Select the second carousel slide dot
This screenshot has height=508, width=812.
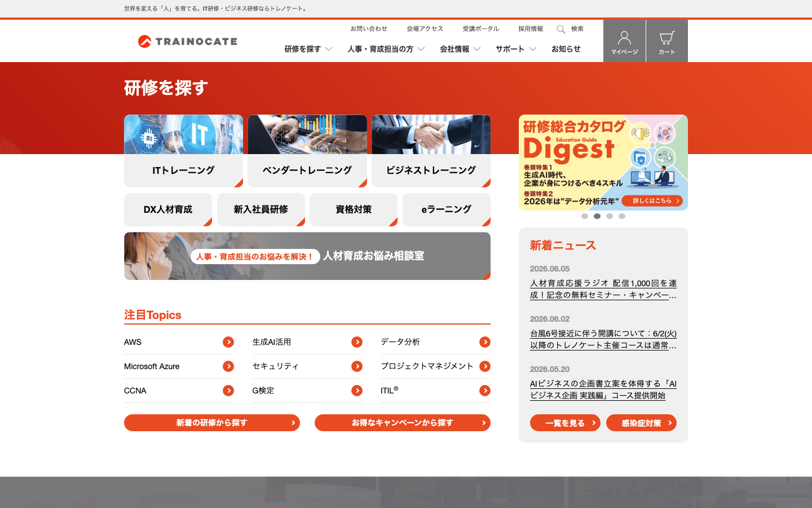(x=597, y=216)
